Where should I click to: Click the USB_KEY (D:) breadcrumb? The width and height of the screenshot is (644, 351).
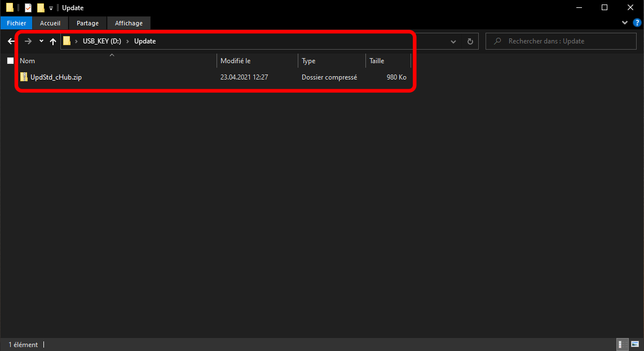pos(102,41)
